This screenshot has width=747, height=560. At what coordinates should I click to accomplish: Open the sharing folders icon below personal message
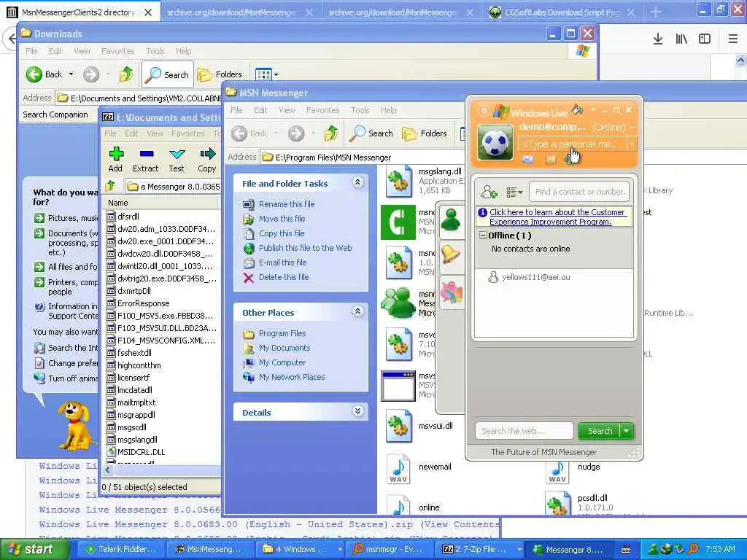pyautogui.click(x=551, y=160)
